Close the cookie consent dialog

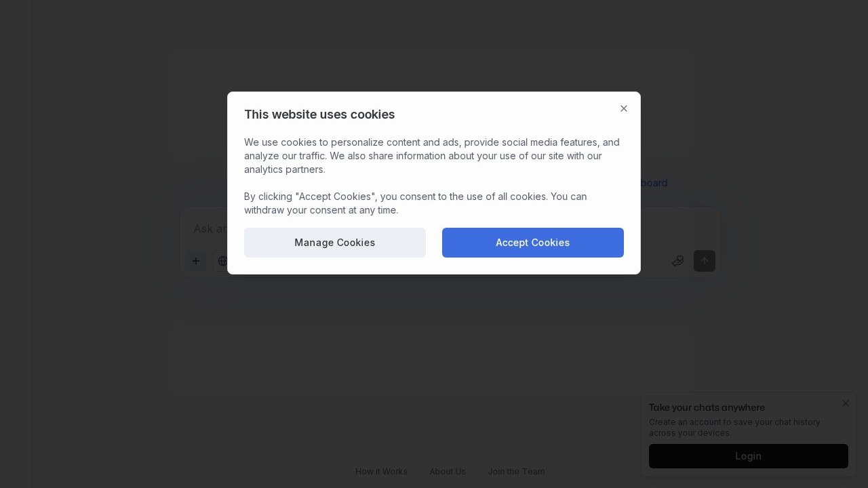[x=624, y=108]
